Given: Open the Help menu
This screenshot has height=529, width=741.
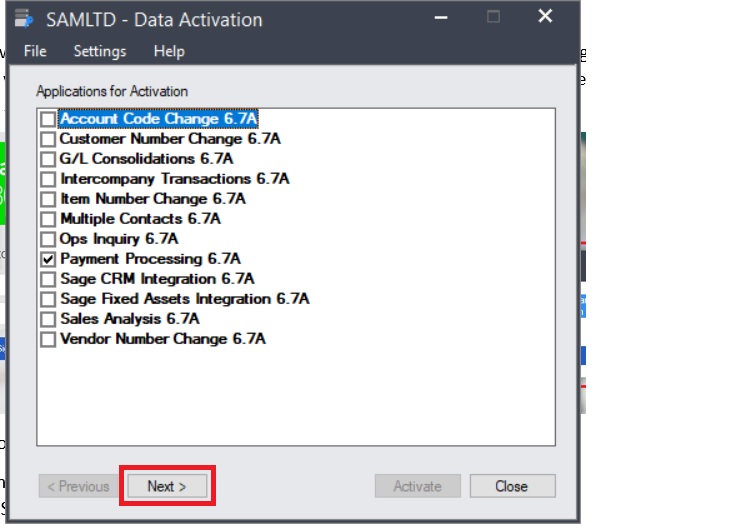Looking at the screenshot, I should tap(169, 51).
